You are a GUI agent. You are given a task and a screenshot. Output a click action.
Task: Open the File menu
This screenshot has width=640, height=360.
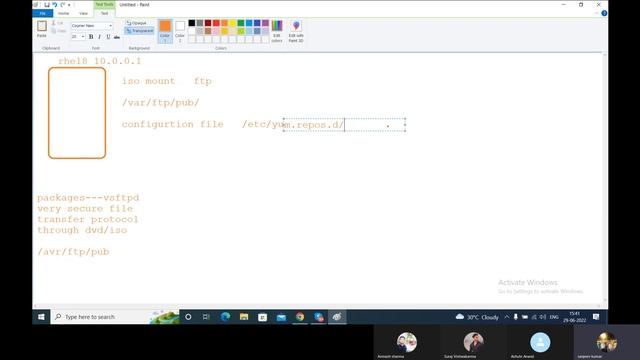tap(42, 13)
